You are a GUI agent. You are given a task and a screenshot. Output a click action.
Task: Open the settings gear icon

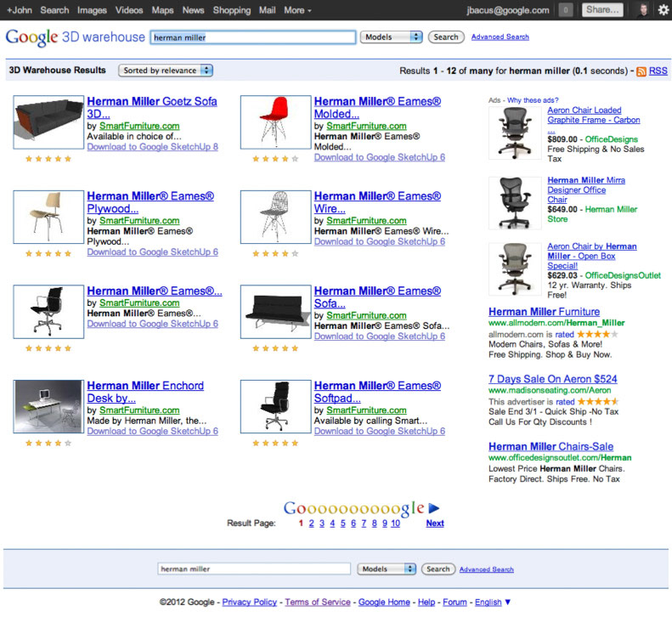coord(663,10)
